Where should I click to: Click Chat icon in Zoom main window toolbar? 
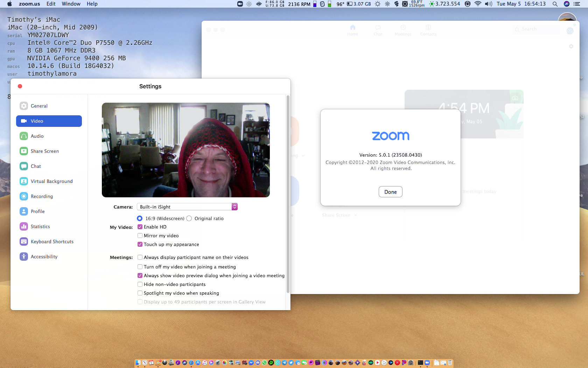[x=378, y=27]
